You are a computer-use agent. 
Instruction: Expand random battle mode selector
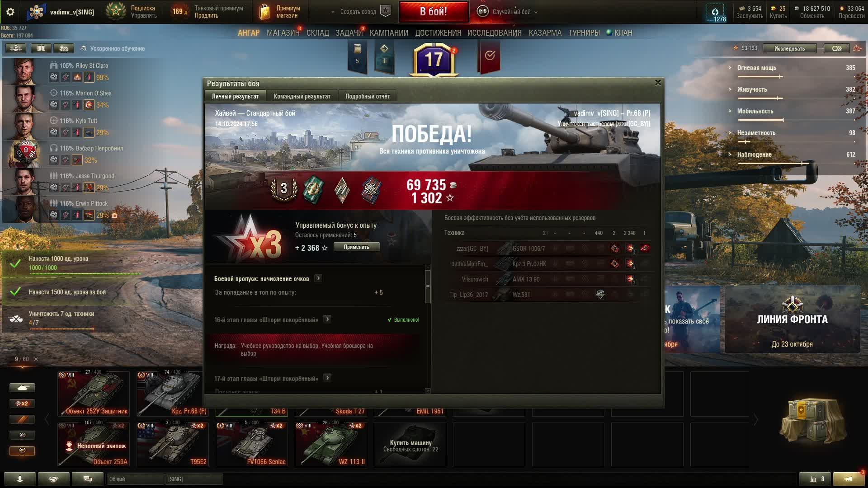pos(536,12)
